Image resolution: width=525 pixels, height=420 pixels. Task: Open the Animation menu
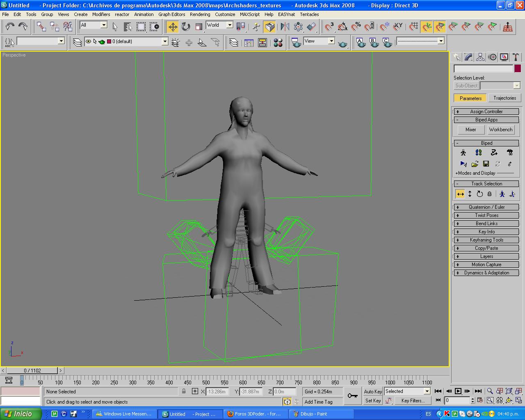click(x=144, y=14)
